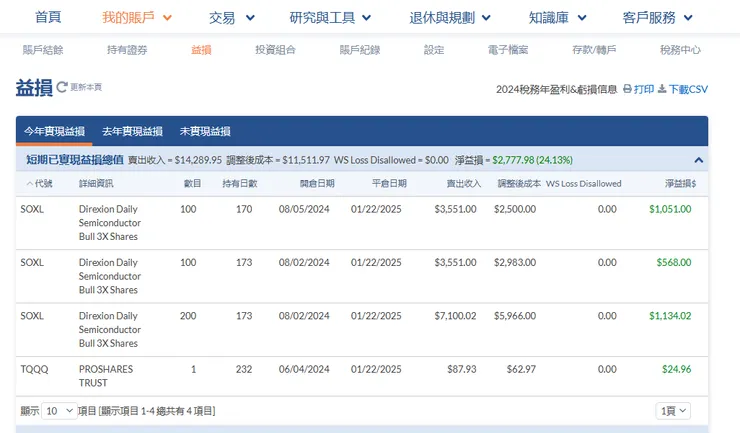Sort by the 數目 column header

click(193, 184)
